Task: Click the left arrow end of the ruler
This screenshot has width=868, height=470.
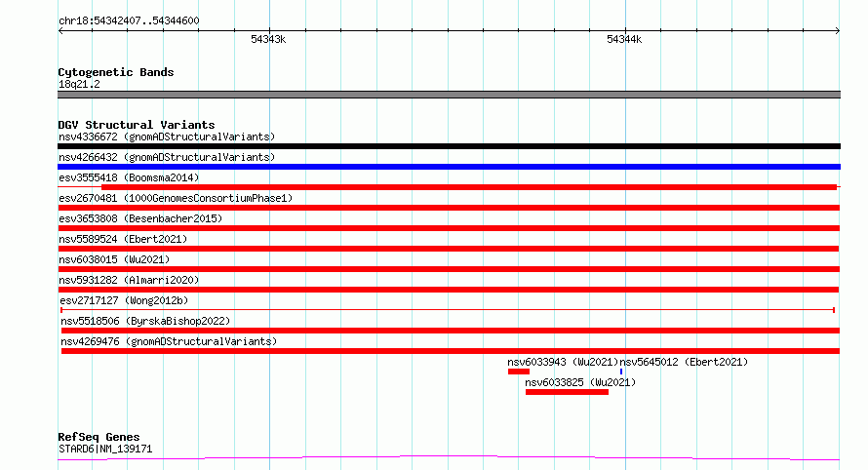Action: (60, 30)
